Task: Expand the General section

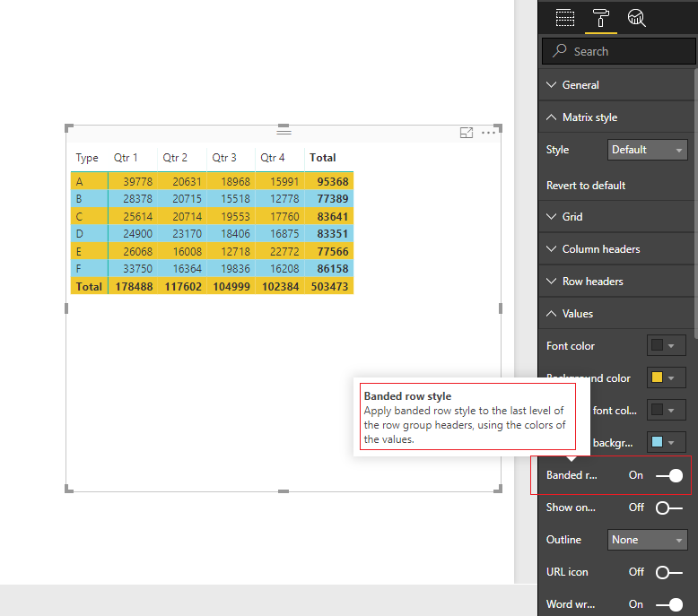Action: click(616, 85)
